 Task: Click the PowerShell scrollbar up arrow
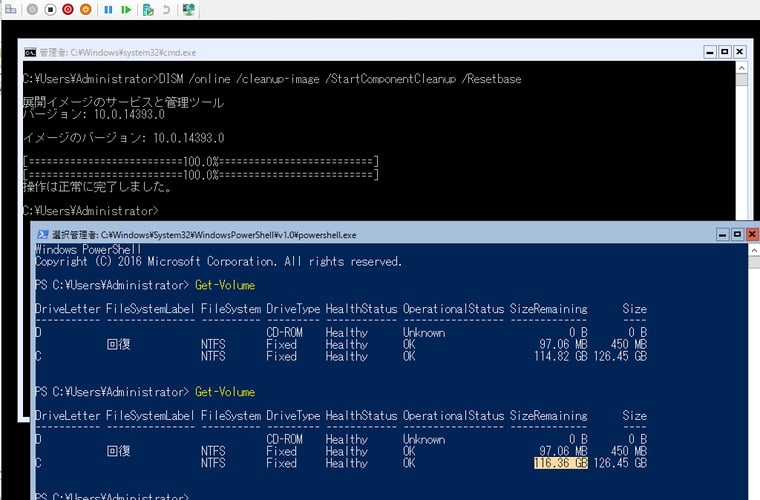[754, 250]
